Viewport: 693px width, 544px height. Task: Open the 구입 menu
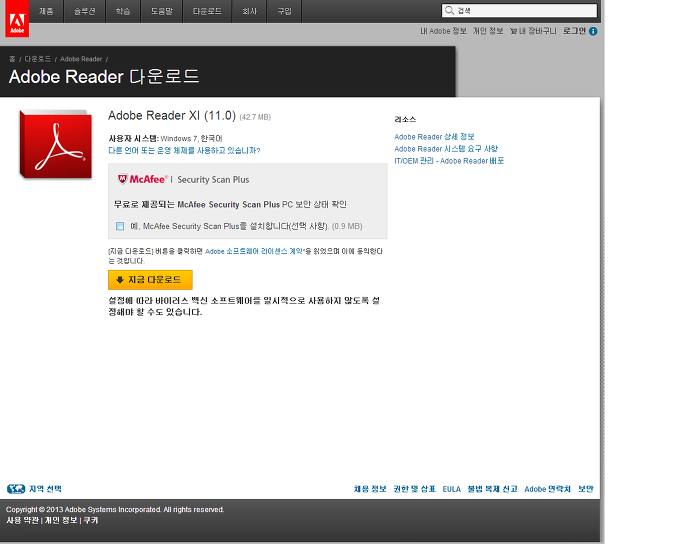[x=284, y=11]
